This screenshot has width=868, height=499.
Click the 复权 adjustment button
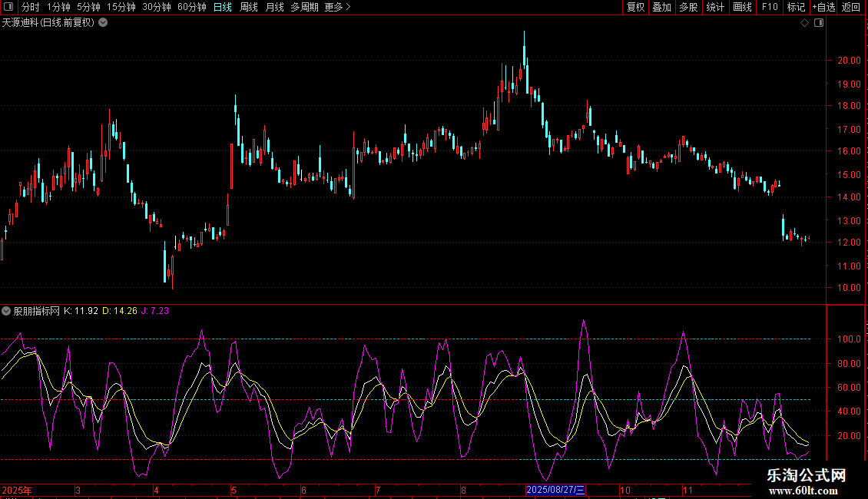pyautogui.click(x=635, y=7)
